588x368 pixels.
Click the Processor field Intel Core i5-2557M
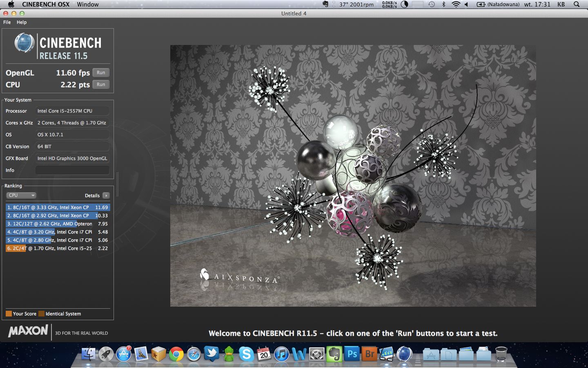click(x=72, y=111)
